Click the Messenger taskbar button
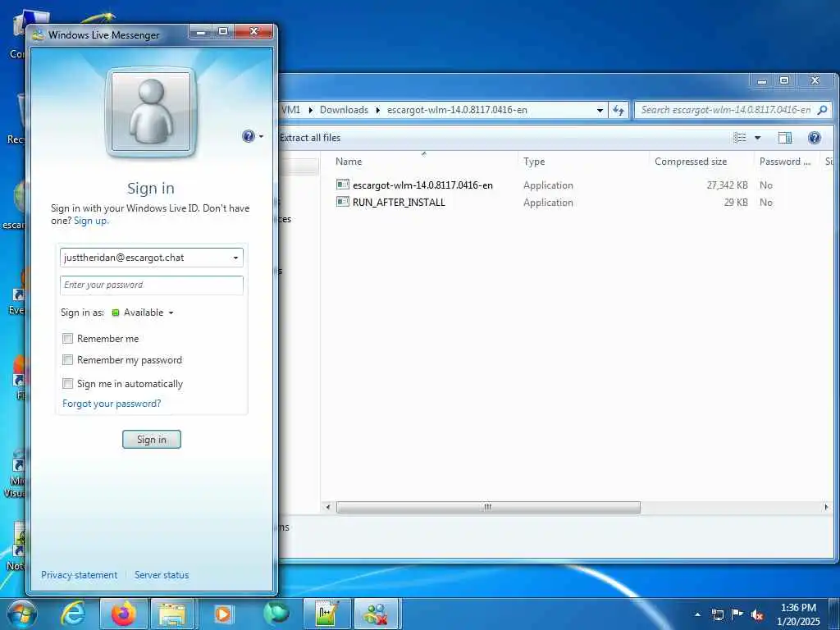Image resolution: width=840 pixels, height=630 pixels. [377, 614]
